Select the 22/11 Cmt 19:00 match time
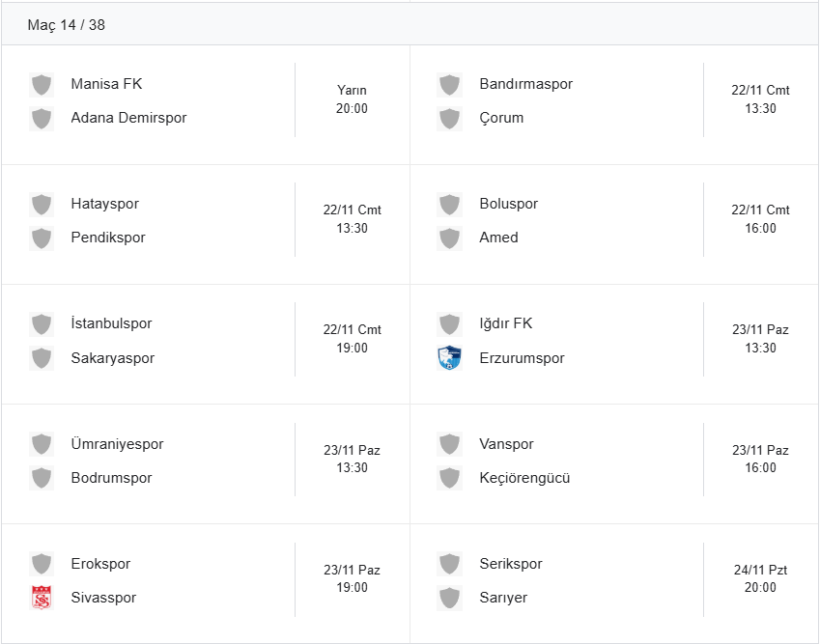 pyautogui.click(x=352, y=339)
